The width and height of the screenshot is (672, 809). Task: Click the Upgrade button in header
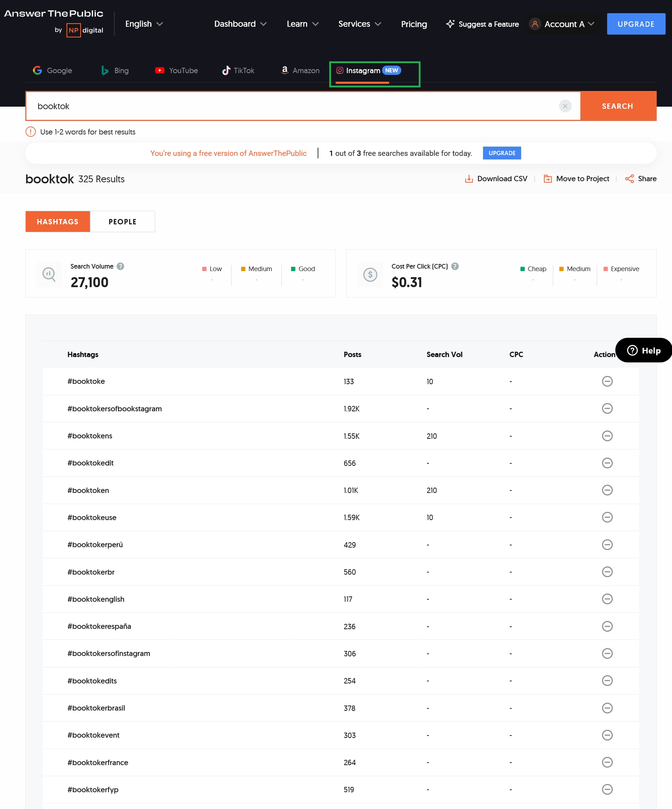tap(636, 24)
